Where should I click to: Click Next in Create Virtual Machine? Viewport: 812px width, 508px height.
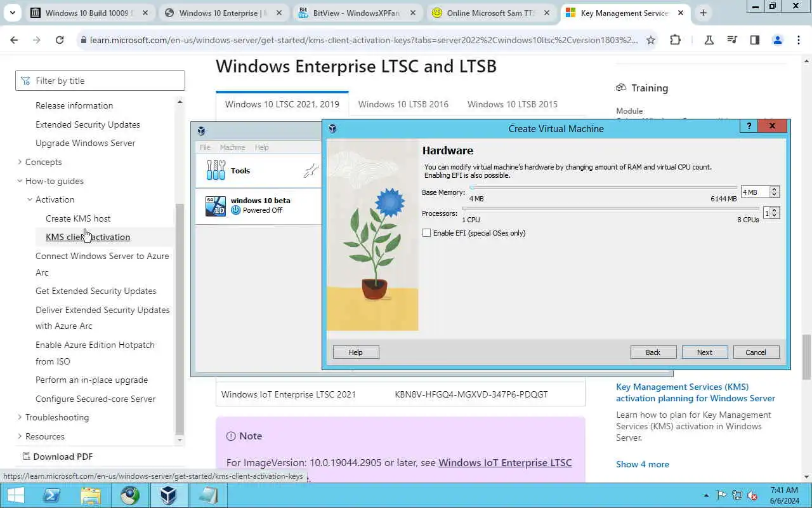click(x=705, y=352)
